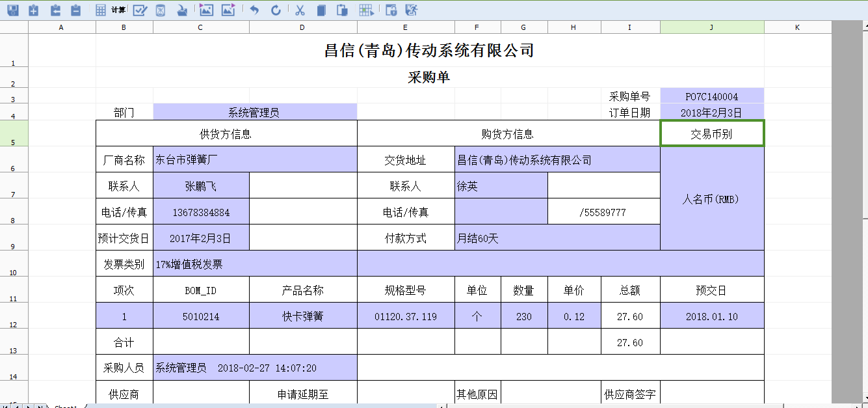Screen dimensions: 868x408
Task: Select the 人名币(RMB) currency cell
Action: tap(712, 199)
